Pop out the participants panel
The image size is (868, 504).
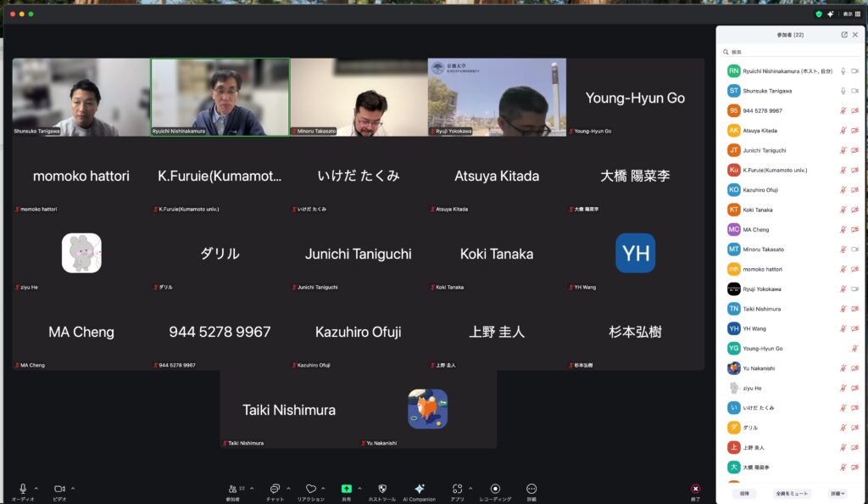[x=844, y=35]
